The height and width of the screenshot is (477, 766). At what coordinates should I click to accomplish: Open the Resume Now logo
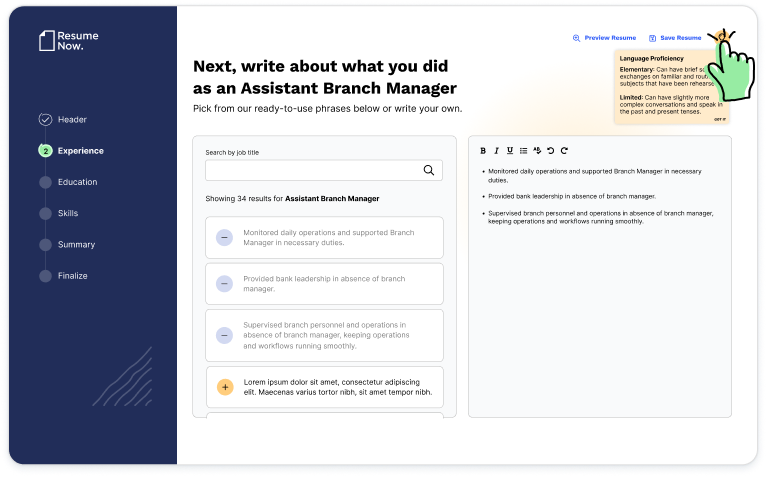[68, 41]
